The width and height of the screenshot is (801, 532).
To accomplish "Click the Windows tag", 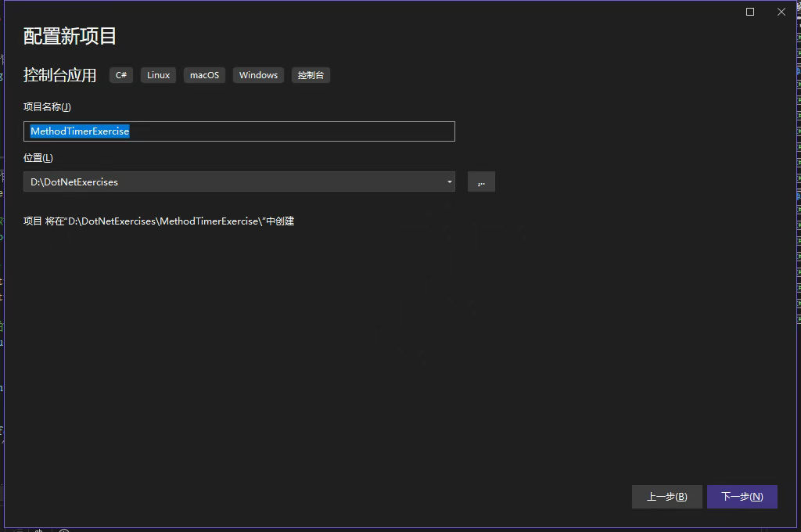I will tap(258, 75).
